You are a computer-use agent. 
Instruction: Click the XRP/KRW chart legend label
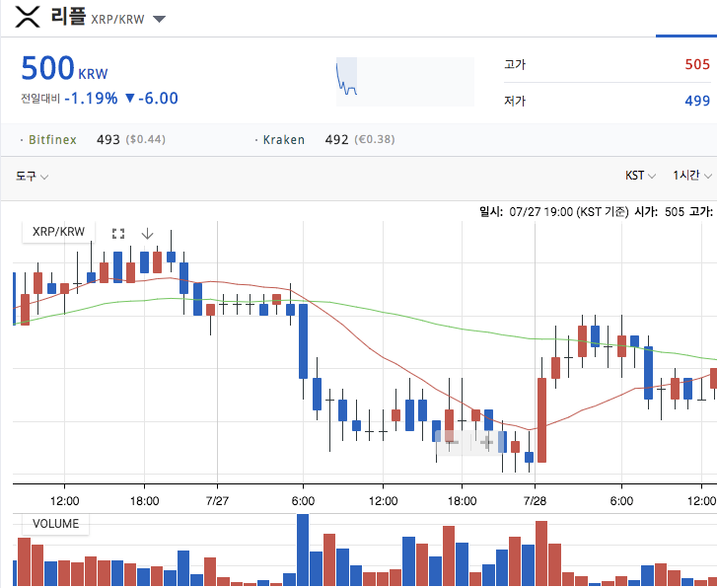[x=58, y=232]
